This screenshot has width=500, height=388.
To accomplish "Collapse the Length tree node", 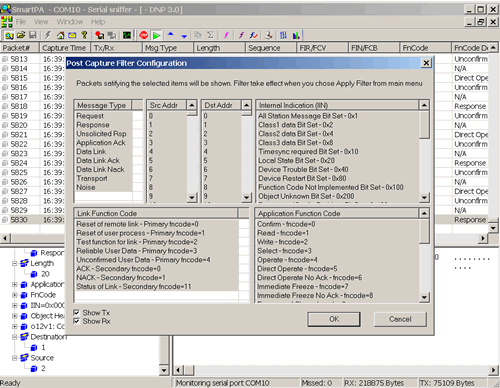I will coord(15,263).
